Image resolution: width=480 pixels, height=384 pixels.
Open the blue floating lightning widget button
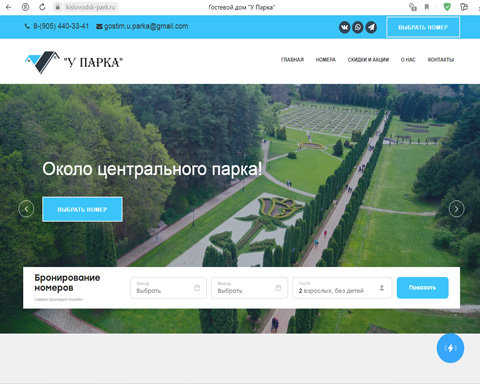[450, 348]
